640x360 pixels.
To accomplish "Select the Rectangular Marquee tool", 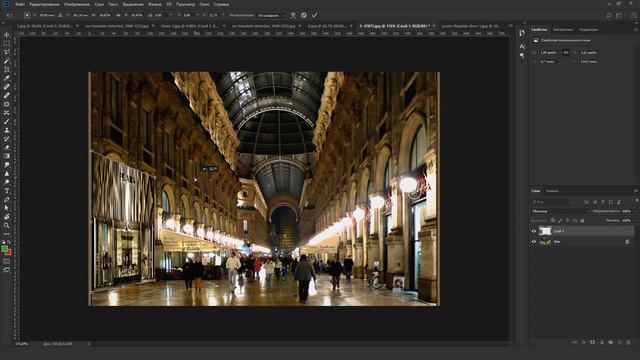I will click(x=7, y=44).
